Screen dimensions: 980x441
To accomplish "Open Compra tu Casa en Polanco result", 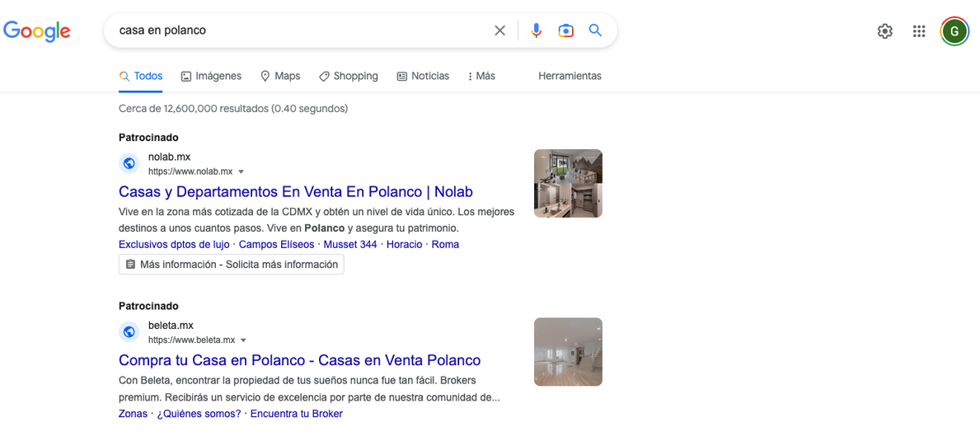I will click(x=299, y=360).
